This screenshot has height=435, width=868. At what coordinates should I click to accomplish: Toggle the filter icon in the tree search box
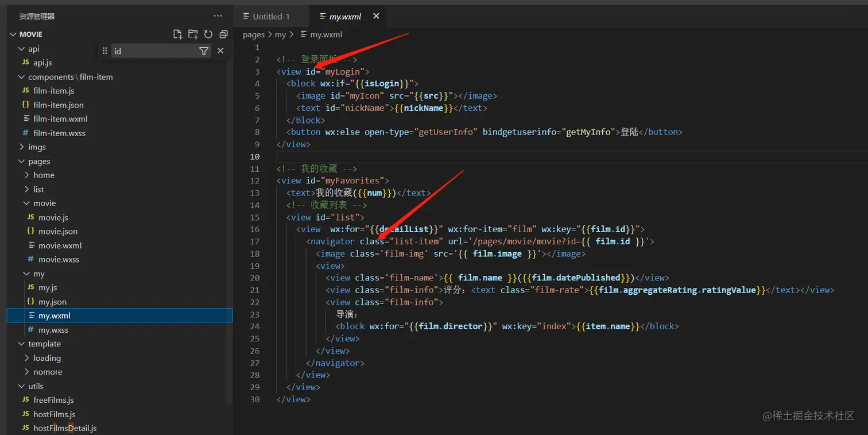[204, 51]
